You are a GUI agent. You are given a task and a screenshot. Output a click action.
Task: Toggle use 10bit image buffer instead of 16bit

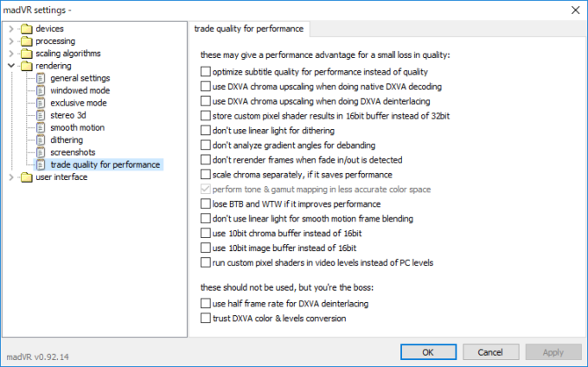(205, 248)
